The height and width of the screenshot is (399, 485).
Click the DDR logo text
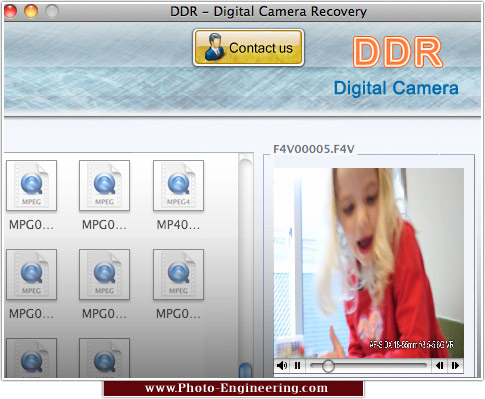[x=398, y=52]
